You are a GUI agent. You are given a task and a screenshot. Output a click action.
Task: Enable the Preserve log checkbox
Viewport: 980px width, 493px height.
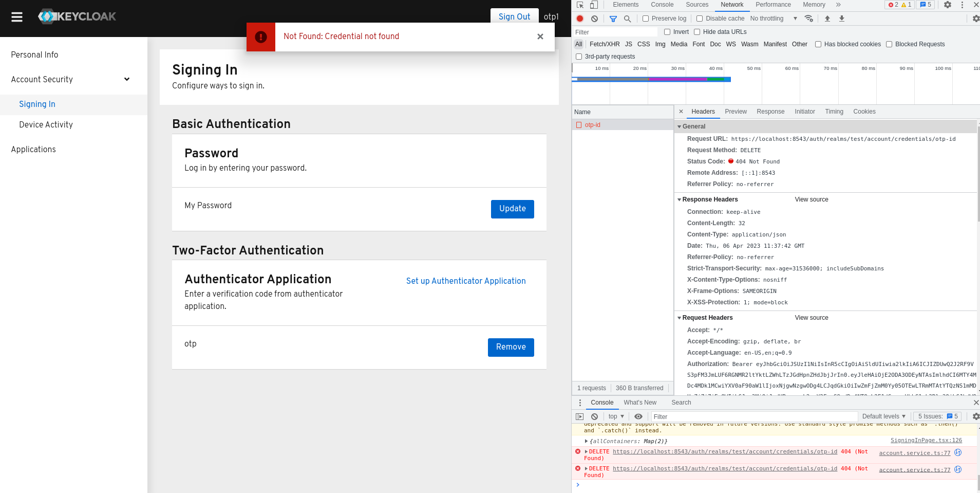coord(645,19)
